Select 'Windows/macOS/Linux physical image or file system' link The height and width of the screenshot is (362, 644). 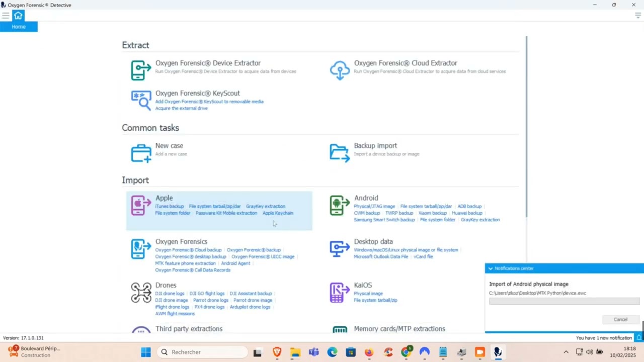point(406,250)
